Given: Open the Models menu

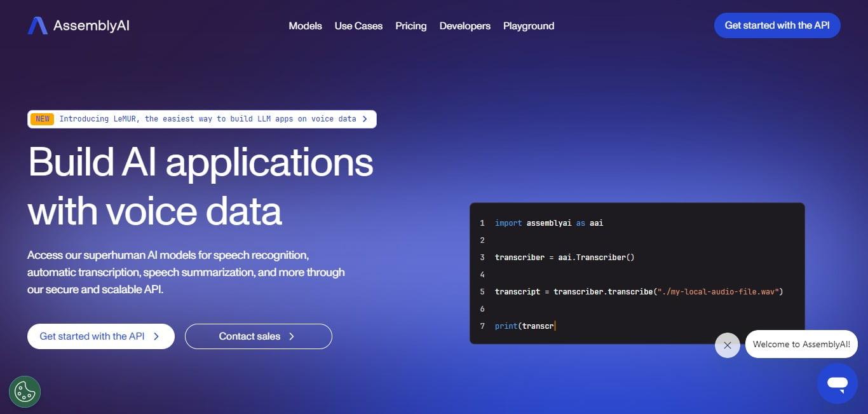Looking at the screenshot, I should (x=305, y=26).
